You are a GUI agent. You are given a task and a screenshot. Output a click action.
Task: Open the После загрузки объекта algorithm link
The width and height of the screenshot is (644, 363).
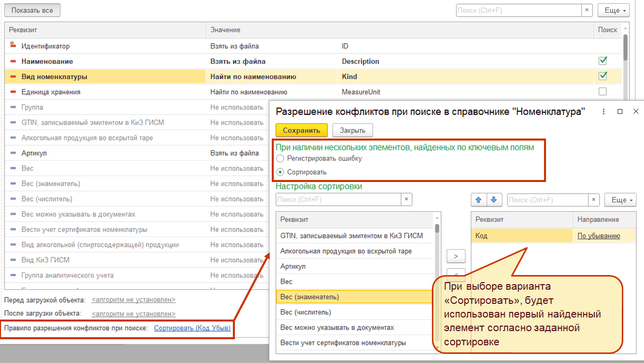(133, 313)
